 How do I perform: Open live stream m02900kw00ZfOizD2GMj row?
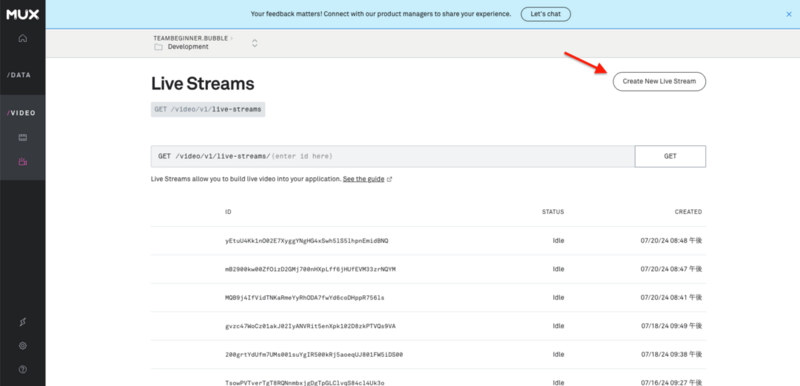[x=429, y=269]
